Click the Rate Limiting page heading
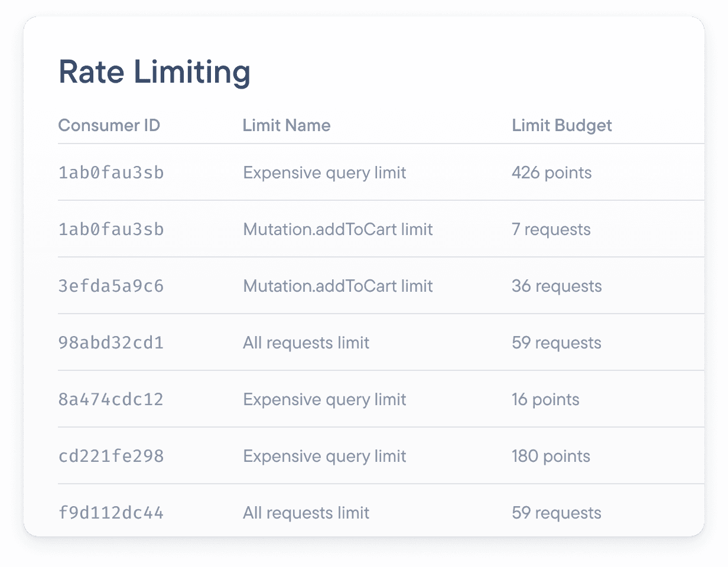Viewport: 728px width, 567px height. coord(154,73)
